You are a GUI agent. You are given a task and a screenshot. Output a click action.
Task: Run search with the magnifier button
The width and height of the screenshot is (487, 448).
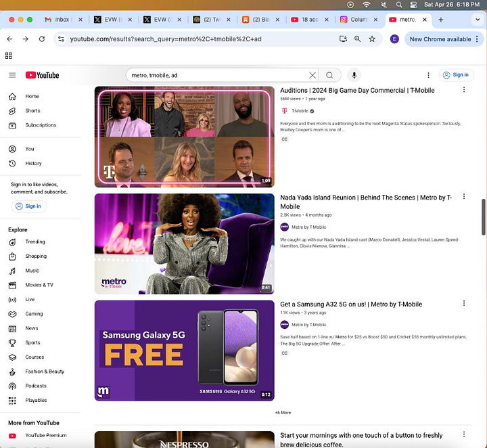click(329, 75)
